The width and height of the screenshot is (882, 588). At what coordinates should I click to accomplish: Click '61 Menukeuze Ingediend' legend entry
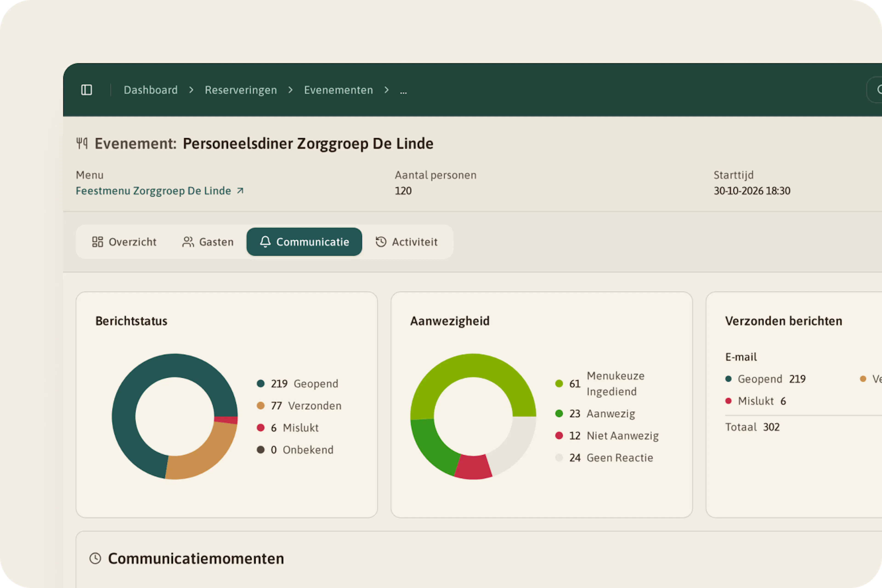click(600, 384)
